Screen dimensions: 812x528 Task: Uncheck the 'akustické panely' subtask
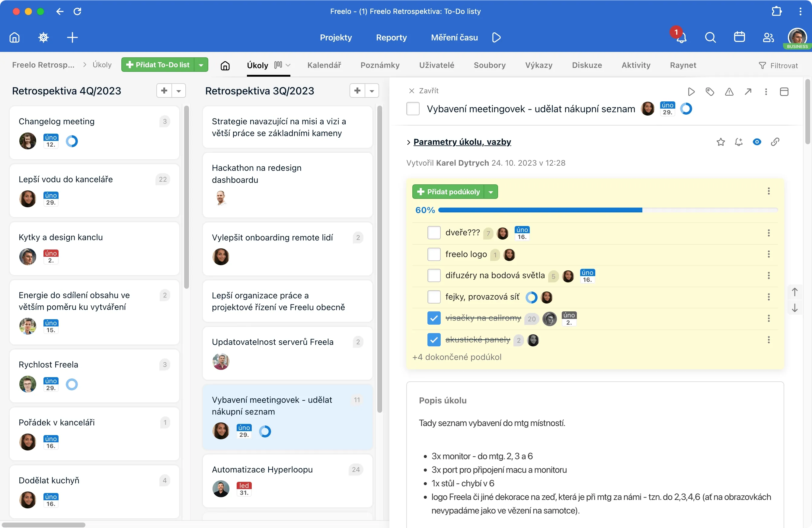coord(434,340)
